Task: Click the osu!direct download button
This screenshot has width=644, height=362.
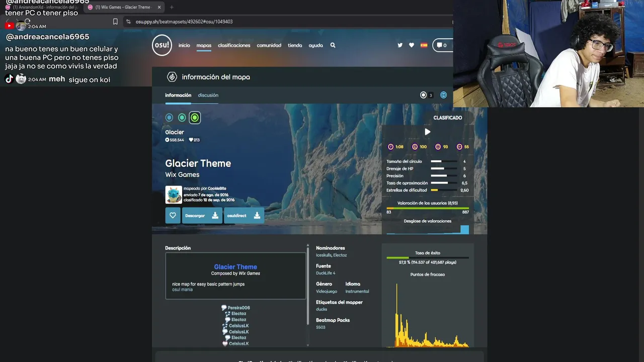Action: click(x=244, y=216)
